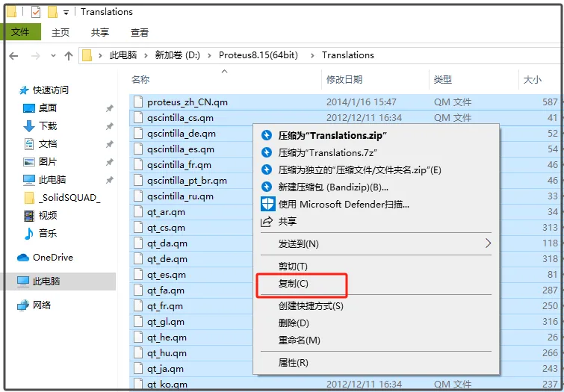Click the Forward arrow navigation button

pyautogui.click(x=35, y=56)
